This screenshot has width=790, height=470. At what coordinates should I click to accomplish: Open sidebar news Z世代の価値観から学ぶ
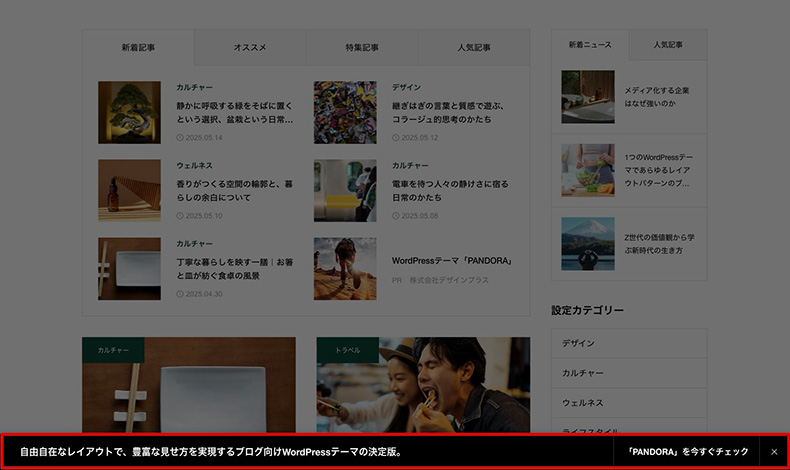659,244
